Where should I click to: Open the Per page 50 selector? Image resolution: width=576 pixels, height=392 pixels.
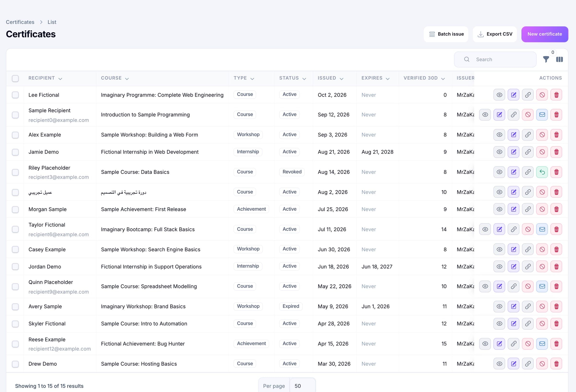pos(302,386)
